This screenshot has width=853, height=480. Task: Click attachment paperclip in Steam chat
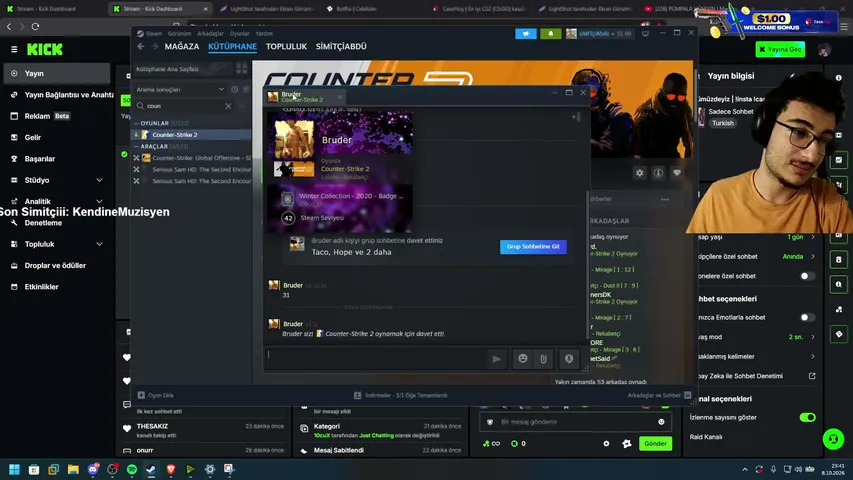point(543,359)
